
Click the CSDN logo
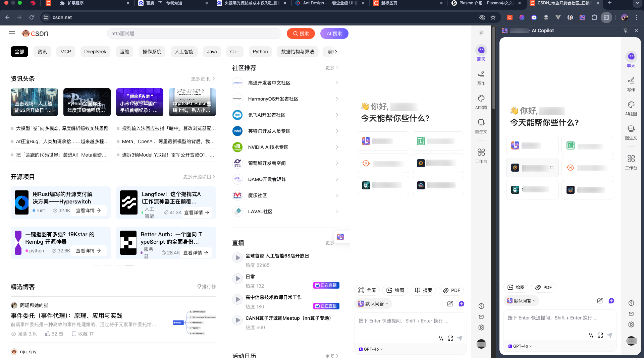[35, 34]
